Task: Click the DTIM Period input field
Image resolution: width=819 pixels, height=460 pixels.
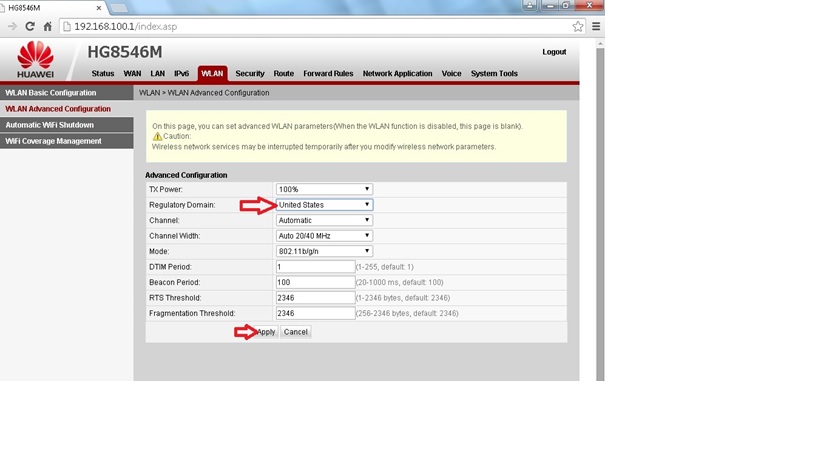Action: click(x=315, y=267)
